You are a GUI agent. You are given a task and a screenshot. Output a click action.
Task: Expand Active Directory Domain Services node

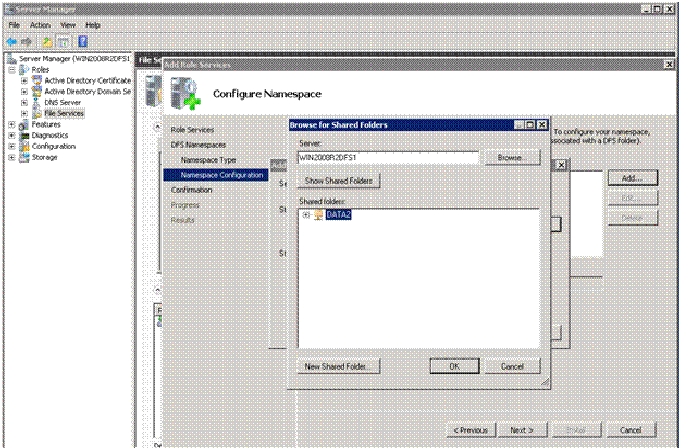[24, 91]
